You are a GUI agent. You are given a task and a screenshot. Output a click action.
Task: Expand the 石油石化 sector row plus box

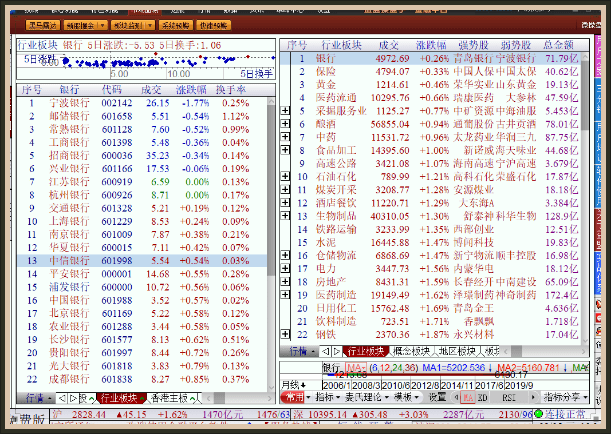coord(285,176)
